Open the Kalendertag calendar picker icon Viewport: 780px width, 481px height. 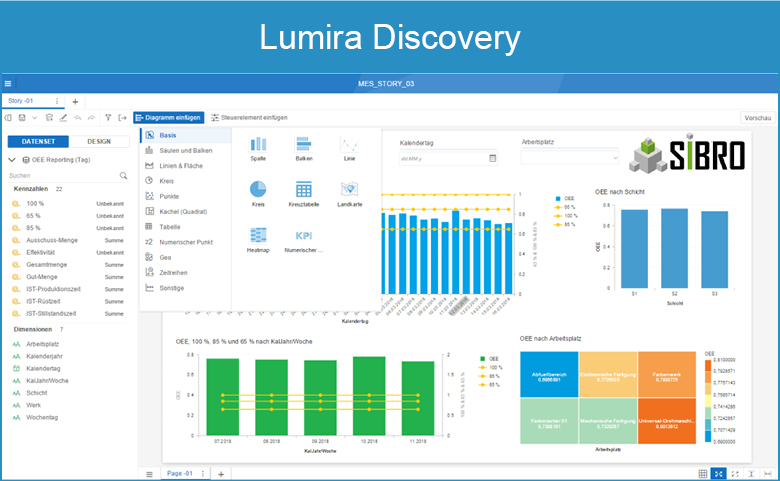click(492, 158)
